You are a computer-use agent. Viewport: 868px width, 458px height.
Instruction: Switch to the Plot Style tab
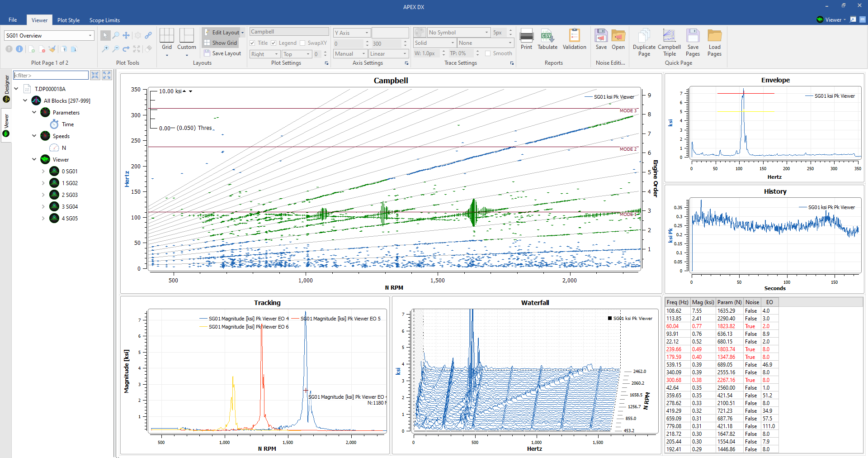(x=68, y=20)
